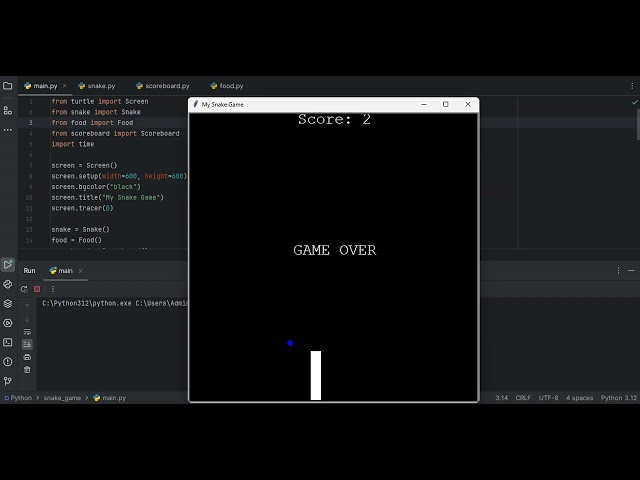Switch to the scoreboard.py editor tab

[163, 86]
